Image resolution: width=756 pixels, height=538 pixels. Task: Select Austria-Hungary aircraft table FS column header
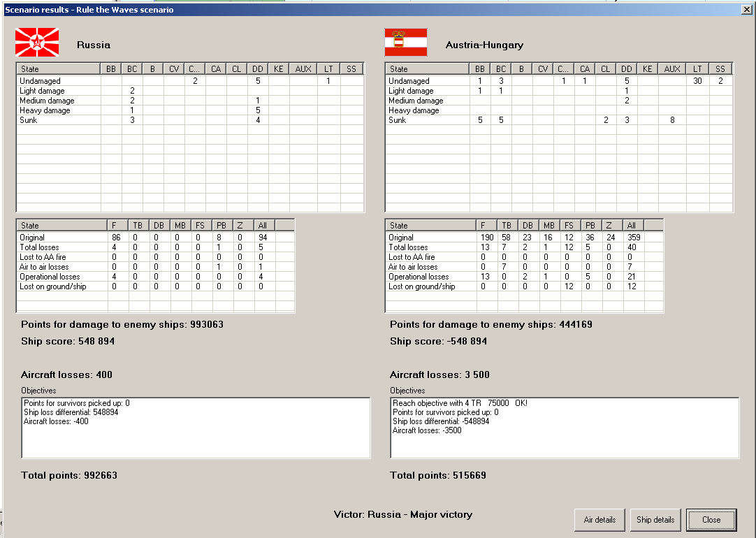coord(569,226)
